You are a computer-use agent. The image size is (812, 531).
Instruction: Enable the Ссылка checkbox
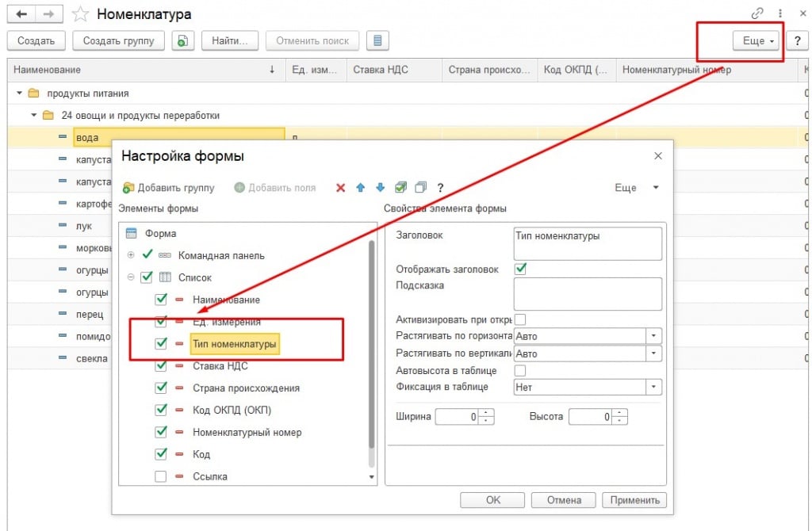pos(161,476)
